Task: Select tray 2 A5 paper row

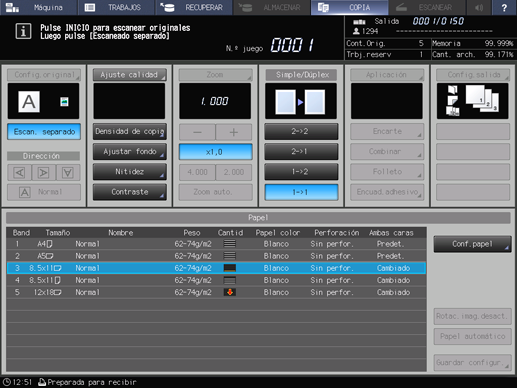Action: pyautogui.click(x=216, y=256)
